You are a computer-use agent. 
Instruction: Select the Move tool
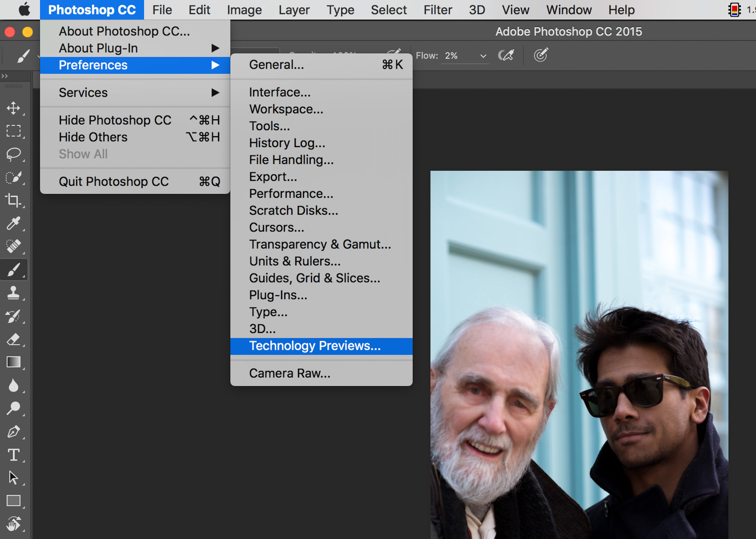(14, 108)
